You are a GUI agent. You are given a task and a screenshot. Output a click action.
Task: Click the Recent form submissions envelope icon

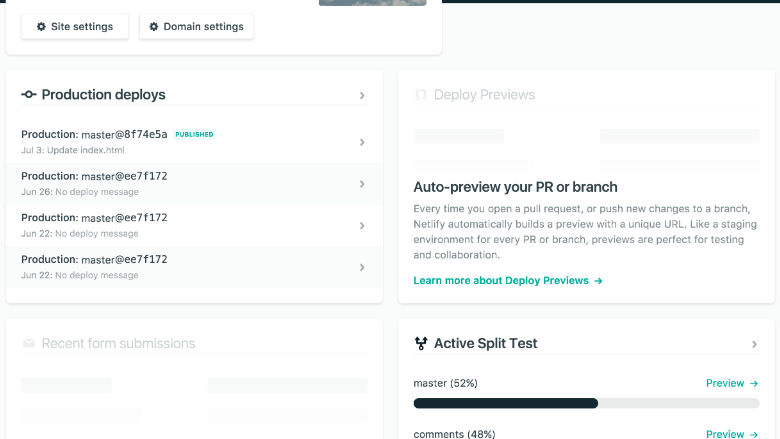29,344
